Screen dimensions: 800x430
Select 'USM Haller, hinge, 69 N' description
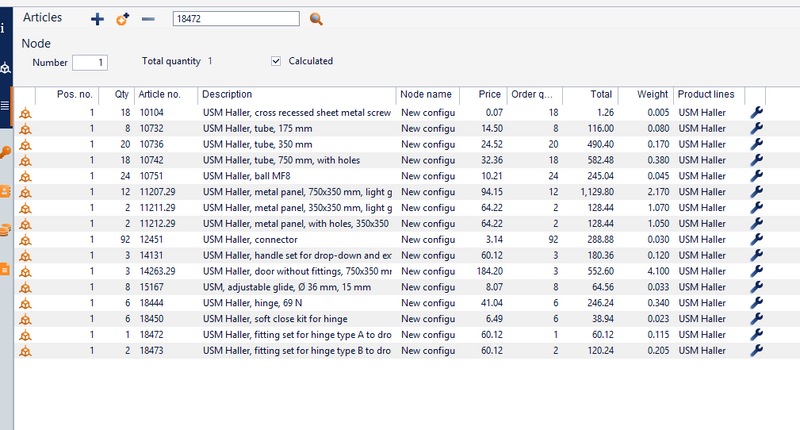253,303
